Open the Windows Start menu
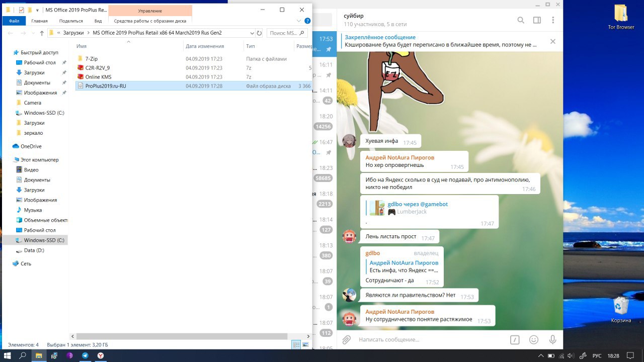 click(x=8, y=355)
